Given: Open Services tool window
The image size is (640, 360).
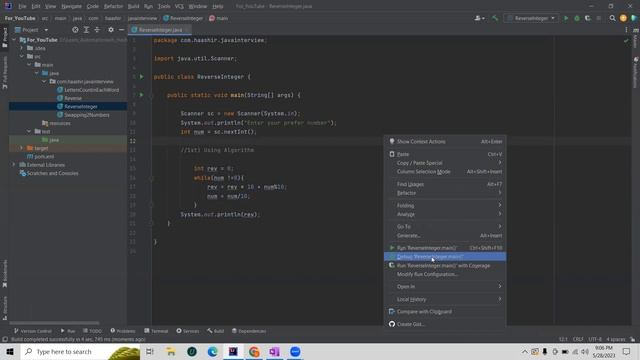Looking at the screenshot, I should click(188, 331).
